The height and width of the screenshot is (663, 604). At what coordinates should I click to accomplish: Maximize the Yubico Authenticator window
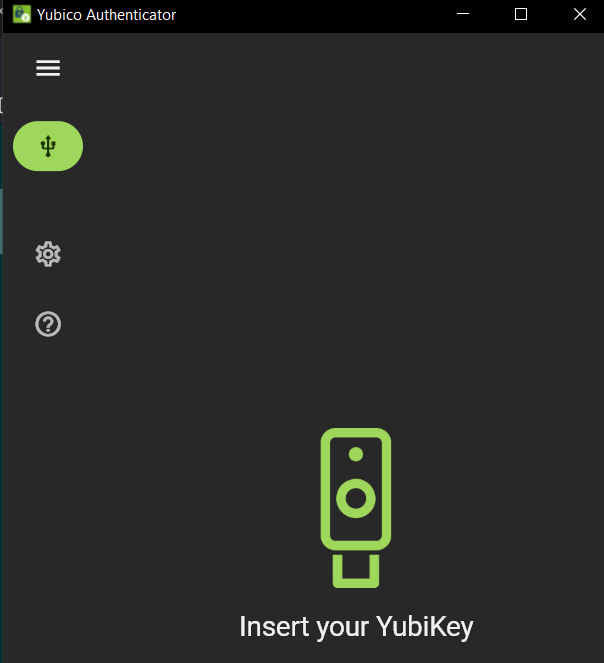(521, 14)
